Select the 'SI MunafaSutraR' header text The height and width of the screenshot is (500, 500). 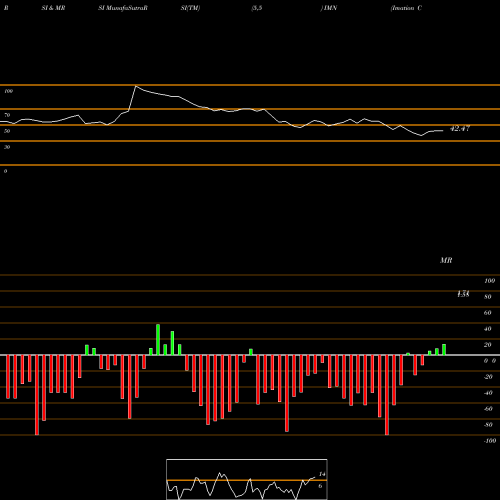[123, 8]
